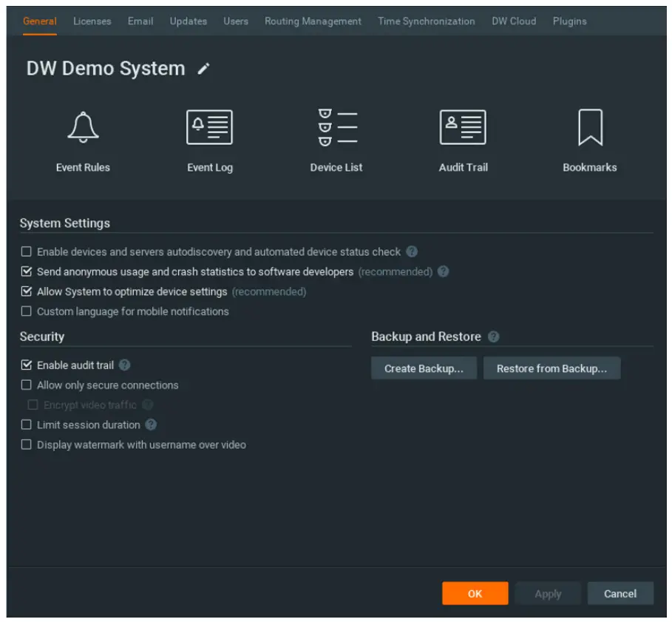Image resolution: width=672 pixels, height=622 pixels.
Task: Switch to the Licenses tab
Action: (91, 21)
